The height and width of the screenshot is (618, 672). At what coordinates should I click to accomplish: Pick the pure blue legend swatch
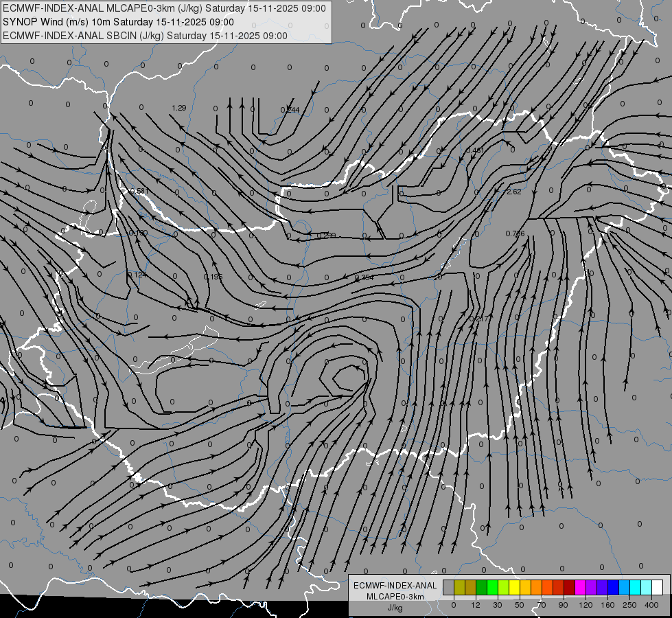click(613, 587)
